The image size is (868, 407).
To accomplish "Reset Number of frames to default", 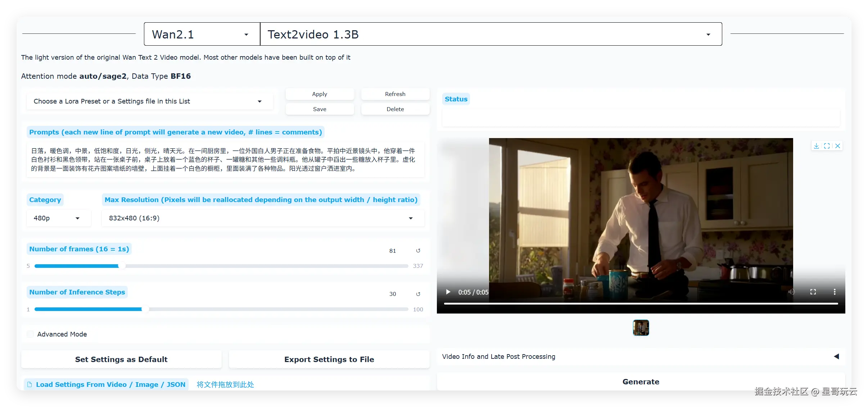I will pos(418,251).
